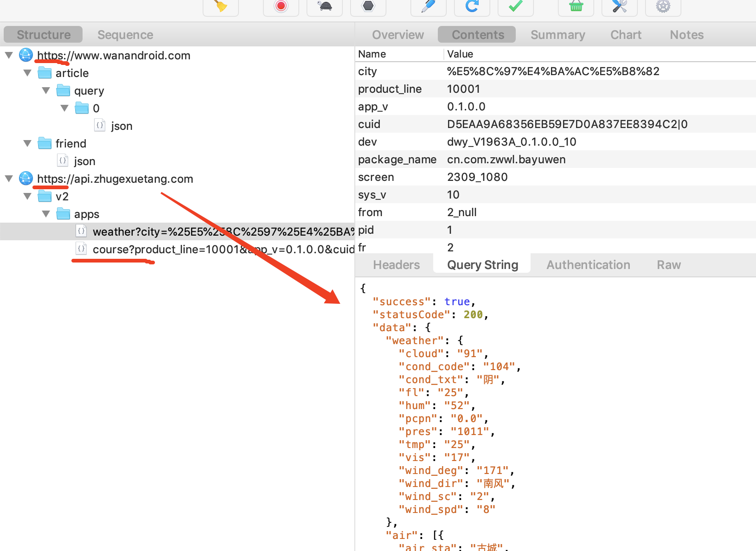Collapse the folder named 0
The height and width of the screenshot is (551, 756).
tap(64, 108)
